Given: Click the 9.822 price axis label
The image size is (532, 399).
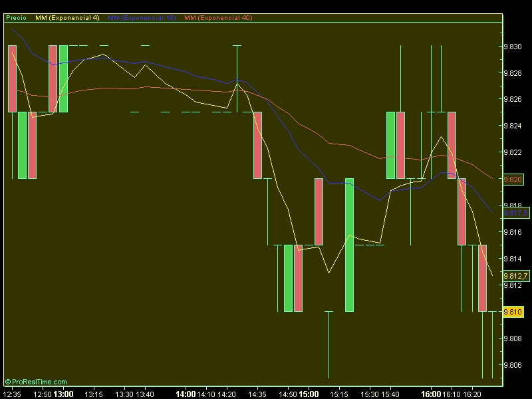Looking at the screenshot, I should click(x=512, y=152).
